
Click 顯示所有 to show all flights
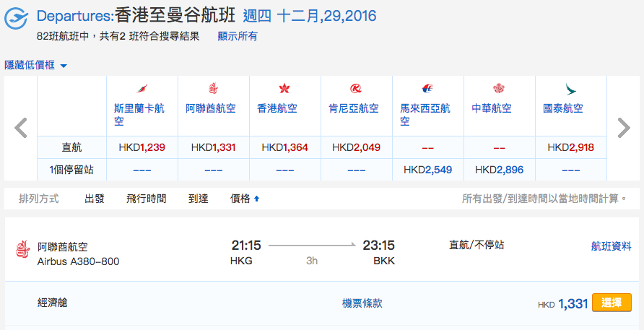pos(238,36)
